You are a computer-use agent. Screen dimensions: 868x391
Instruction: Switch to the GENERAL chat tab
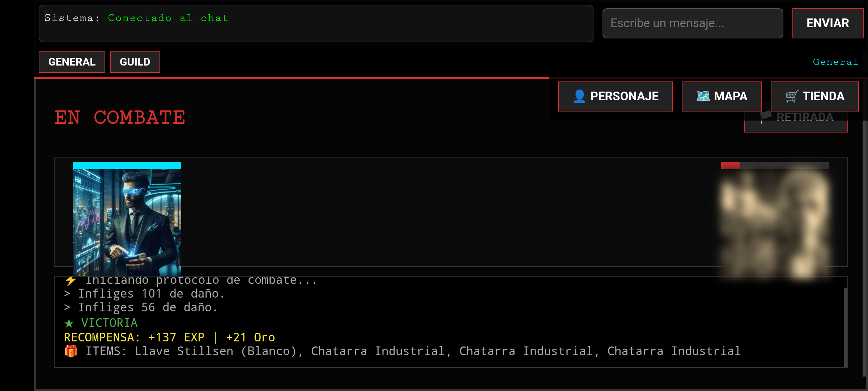(x=72, y=62)
